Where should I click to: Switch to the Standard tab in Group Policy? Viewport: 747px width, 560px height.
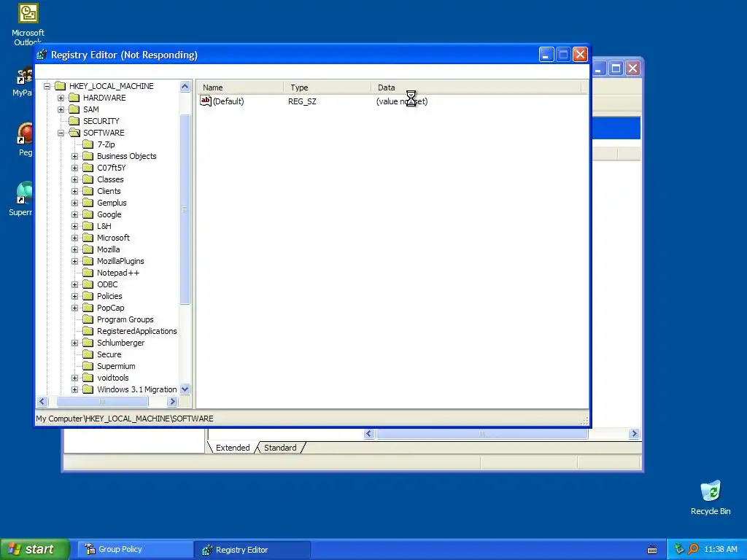pos(280,448)
